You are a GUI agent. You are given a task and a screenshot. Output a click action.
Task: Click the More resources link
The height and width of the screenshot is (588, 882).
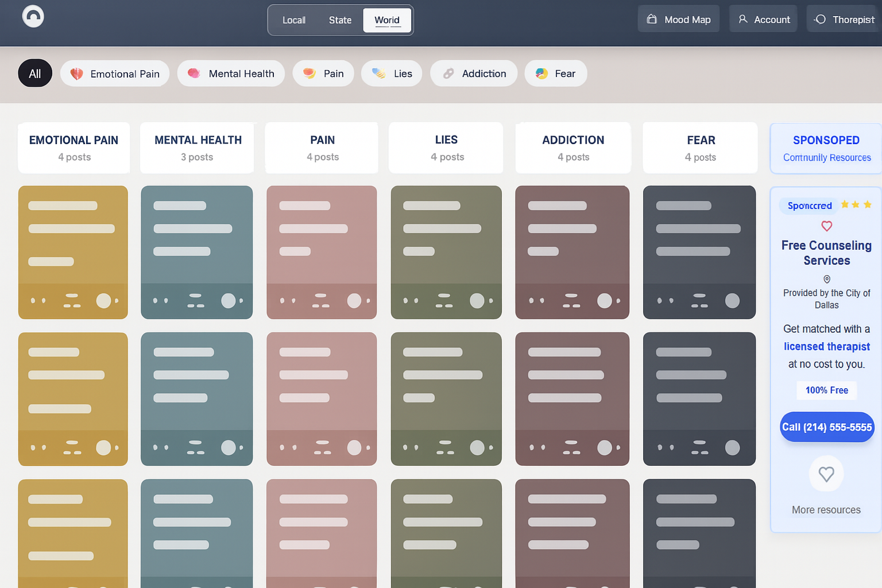826,510
